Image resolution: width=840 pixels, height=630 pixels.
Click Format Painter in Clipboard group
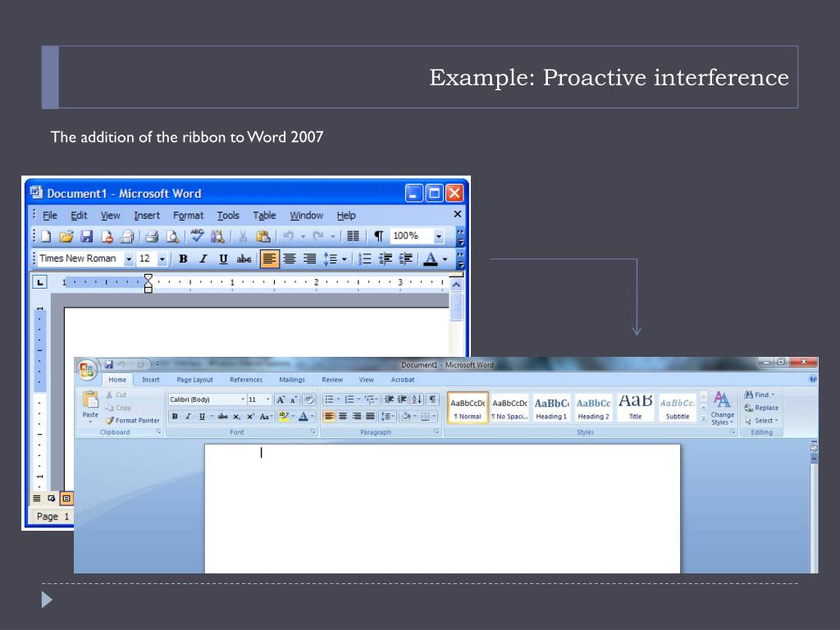tap(132, 421)
